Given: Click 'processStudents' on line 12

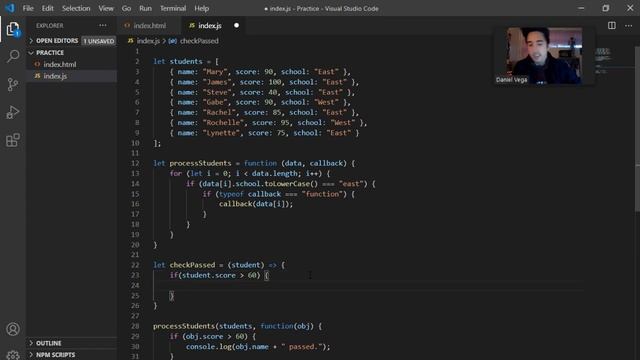Looking at the screenshot, I should click(x=200, y=163).
